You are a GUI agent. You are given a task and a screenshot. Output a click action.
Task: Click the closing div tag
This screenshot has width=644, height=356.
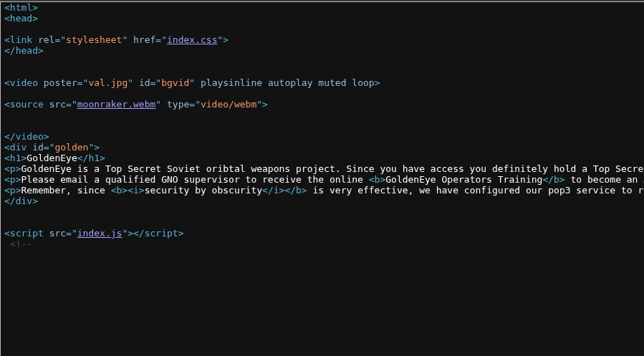point(21,201)
